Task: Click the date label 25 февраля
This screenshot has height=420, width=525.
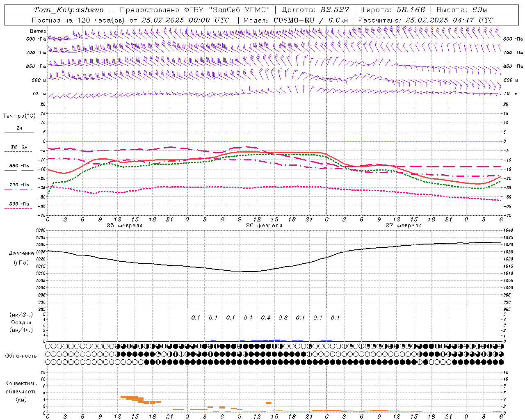Action: coord(125,226)
